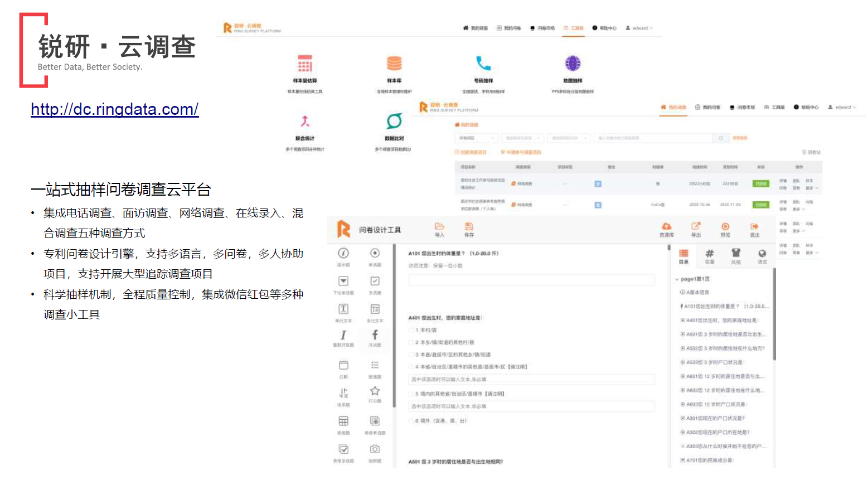The image size is (868, 480).
Task: Select option 1 本村/居 for A401
Action: click(411, 331)
